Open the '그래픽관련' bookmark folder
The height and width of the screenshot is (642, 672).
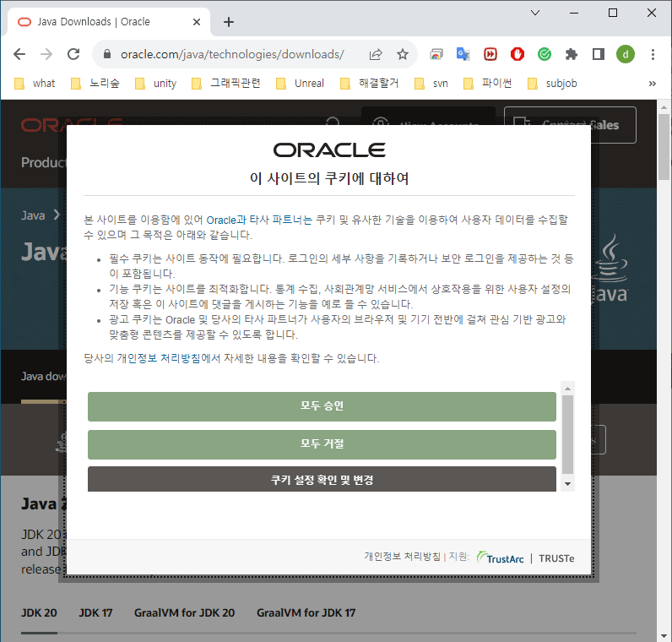tap(226, 83)
